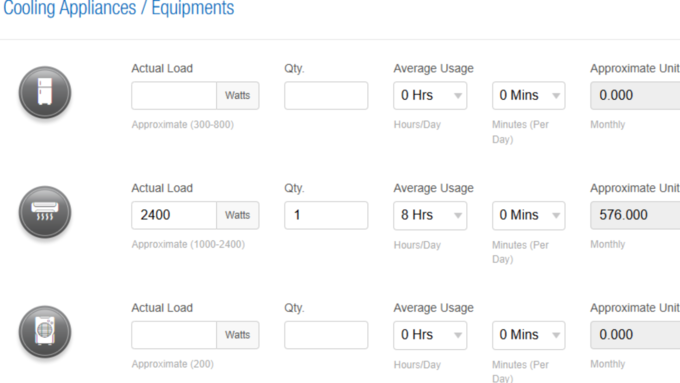680x383 pixels.
Task: Click air conditioner Qty. field showing 1
Action: (x=326, y=215)
